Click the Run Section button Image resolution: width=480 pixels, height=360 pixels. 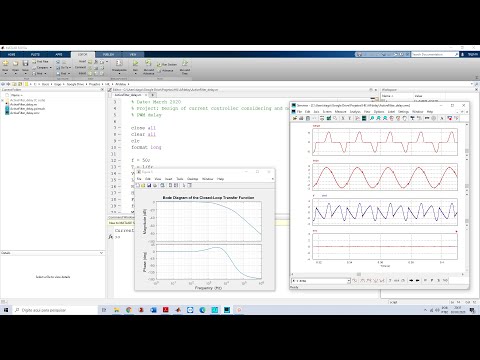click(167, 65)
